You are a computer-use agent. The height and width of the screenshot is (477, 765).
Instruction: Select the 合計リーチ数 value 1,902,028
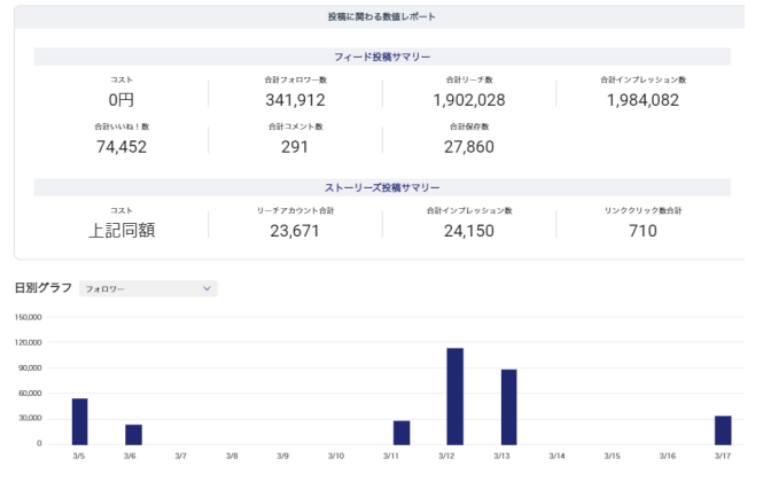click(x=469, y=100)
